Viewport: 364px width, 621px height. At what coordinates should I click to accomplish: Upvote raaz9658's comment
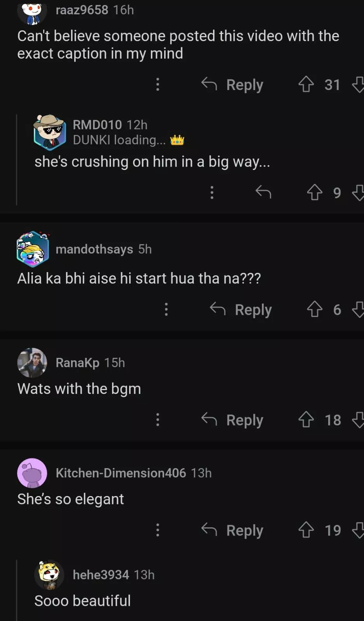tap(306, 84)
